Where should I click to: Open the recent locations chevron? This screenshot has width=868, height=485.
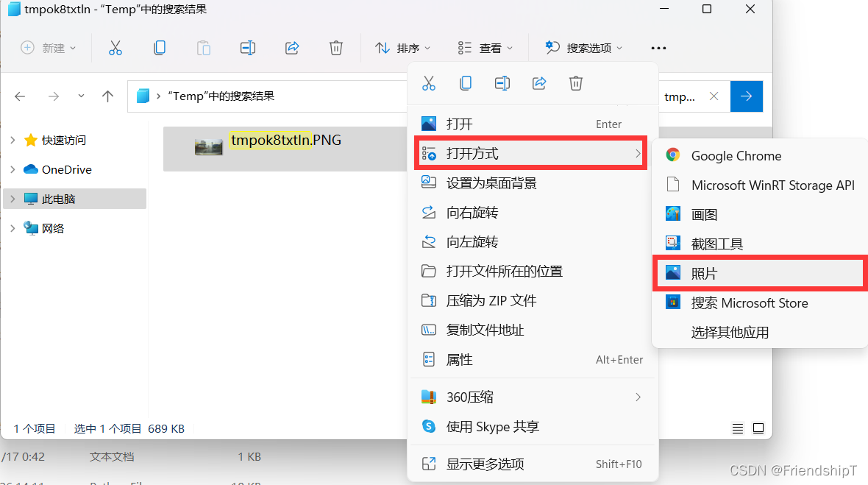click(81, 96)
